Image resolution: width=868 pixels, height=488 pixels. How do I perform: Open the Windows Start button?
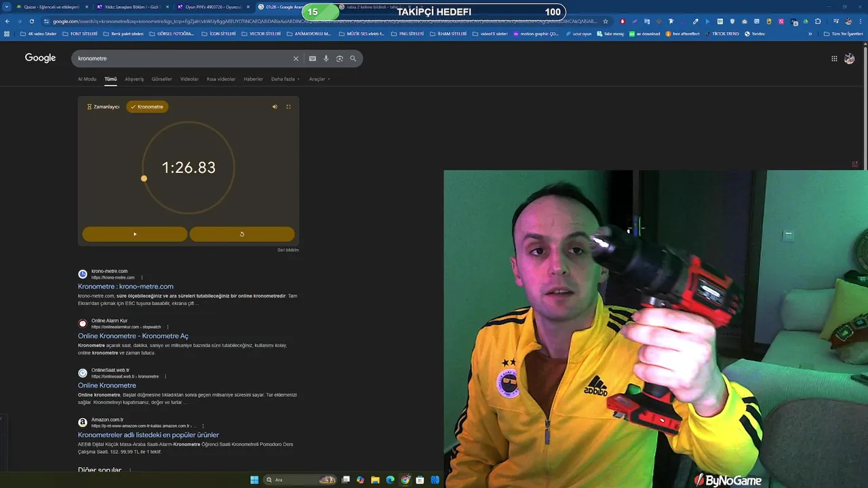point(254,480)
